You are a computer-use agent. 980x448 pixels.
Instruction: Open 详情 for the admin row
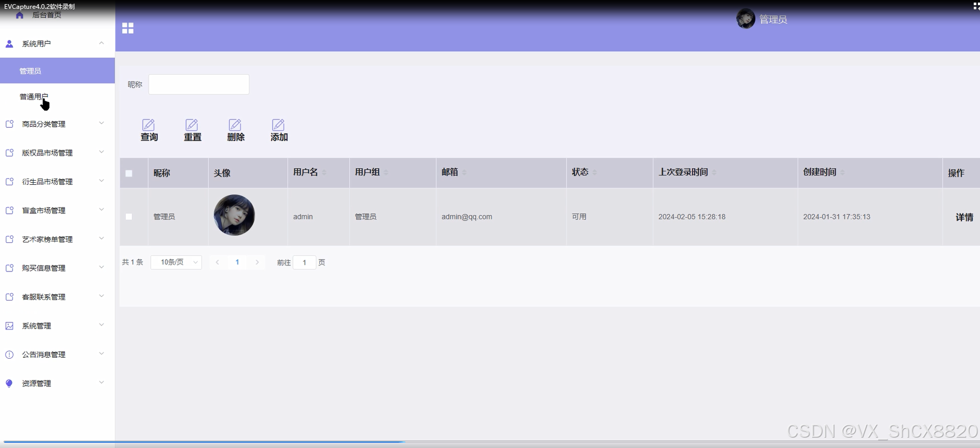coord(964,217)
